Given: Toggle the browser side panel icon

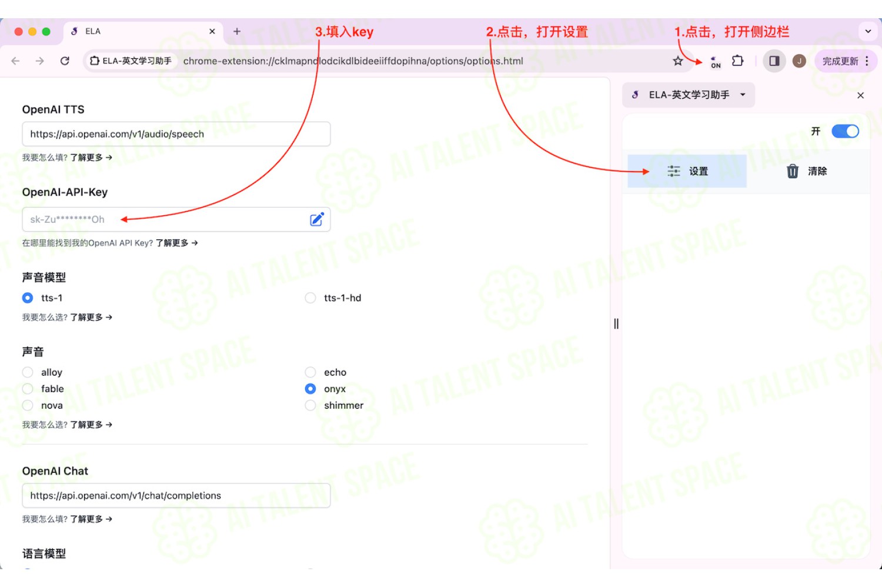Looking at the screenshot, I should tap(774, 61).
